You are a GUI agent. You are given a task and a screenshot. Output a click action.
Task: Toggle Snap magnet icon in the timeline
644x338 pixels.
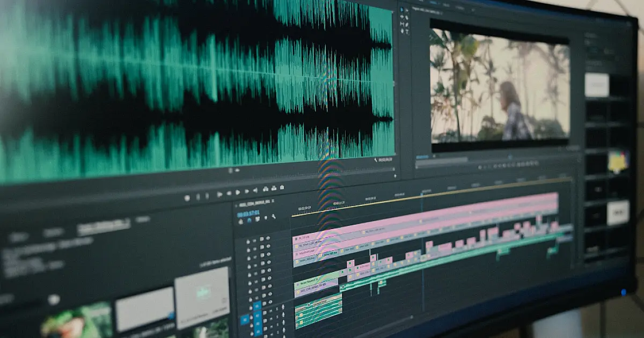249,220
